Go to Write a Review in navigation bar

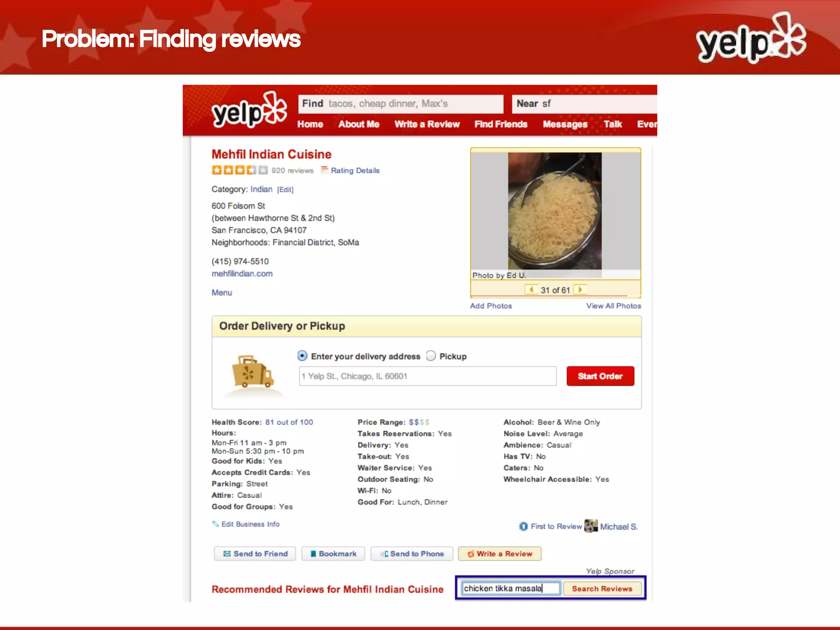point(427,124)
